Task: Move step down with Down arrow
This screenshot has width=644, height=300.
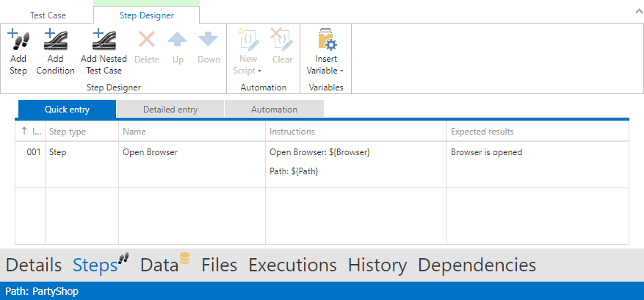Action: (209, 40)
